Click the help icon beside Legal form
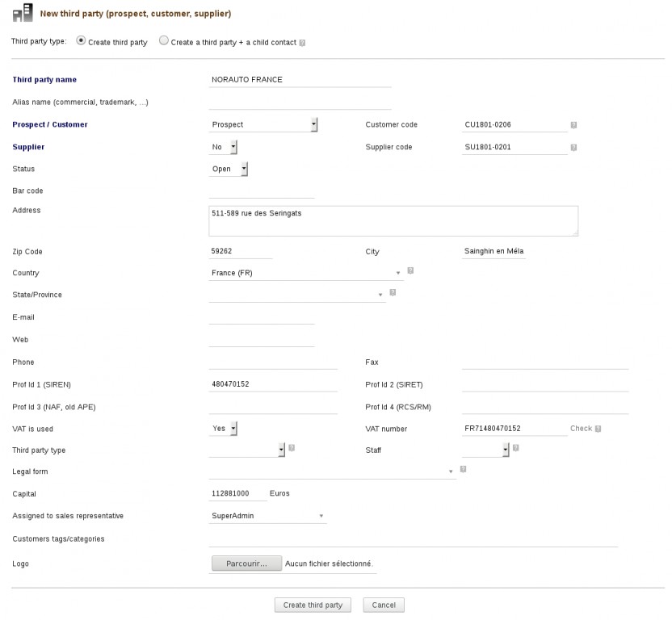The image size is (672, 620). (463, 468)
